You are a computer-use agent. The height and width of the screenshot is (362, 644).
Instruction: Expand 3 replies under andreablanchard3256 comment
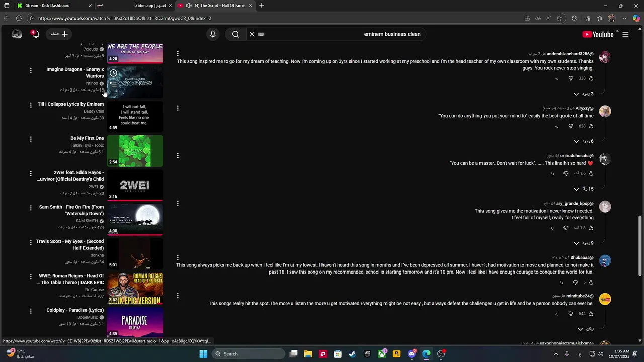coord(584,94)
